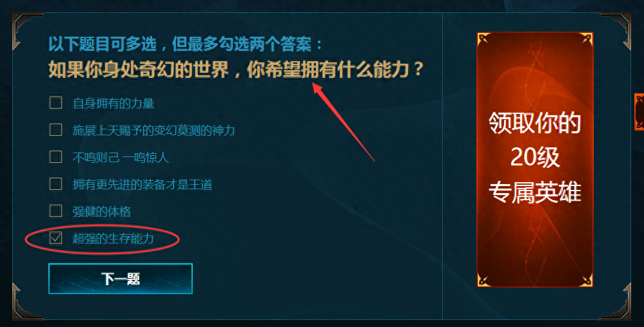644x327 pixels.
Task: Click the gold corner ornament at the banner's top-left
Action: [484, 39]
